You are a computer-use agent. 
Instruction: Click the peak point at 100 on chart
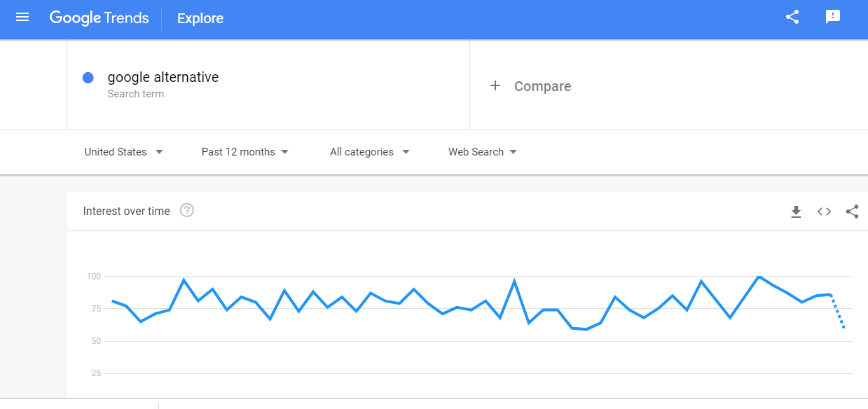click(759, 277)
